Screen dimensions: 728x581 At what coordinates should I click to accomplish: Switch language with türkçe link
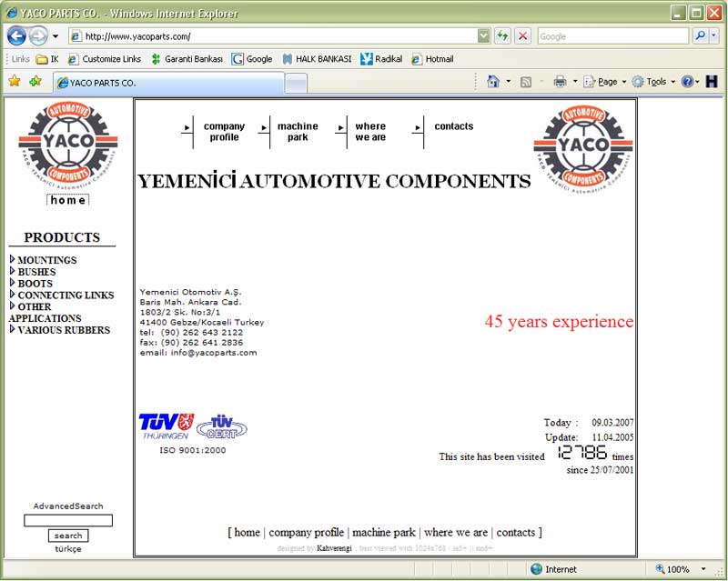68,549
